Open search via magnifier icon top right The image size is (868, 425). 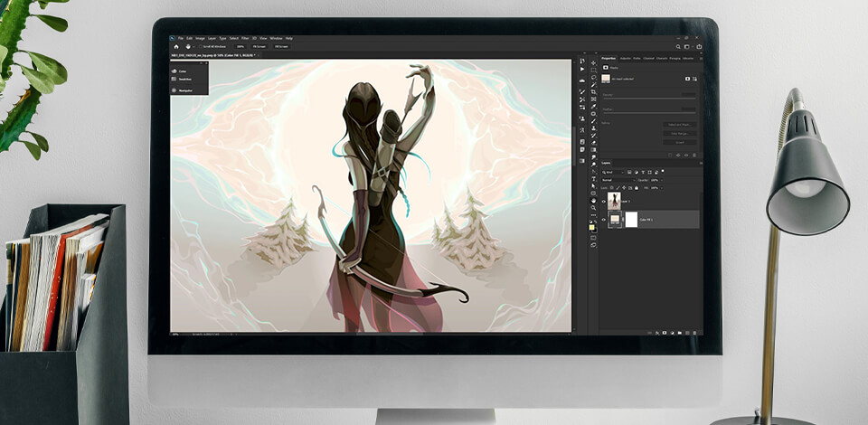678,46
